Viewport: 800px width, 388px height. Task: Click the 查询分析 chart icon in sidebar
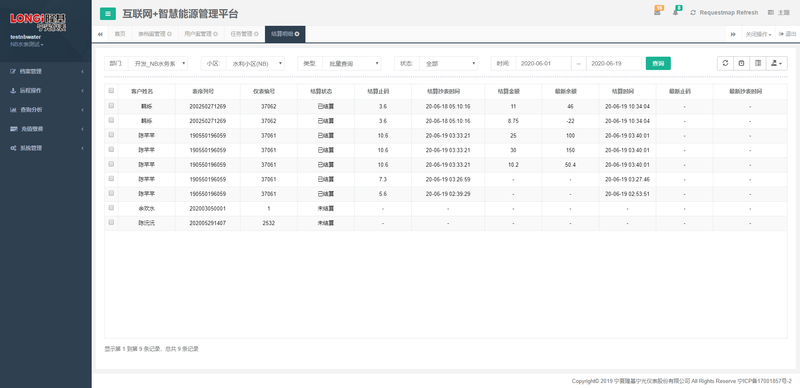tap(13, 110)
